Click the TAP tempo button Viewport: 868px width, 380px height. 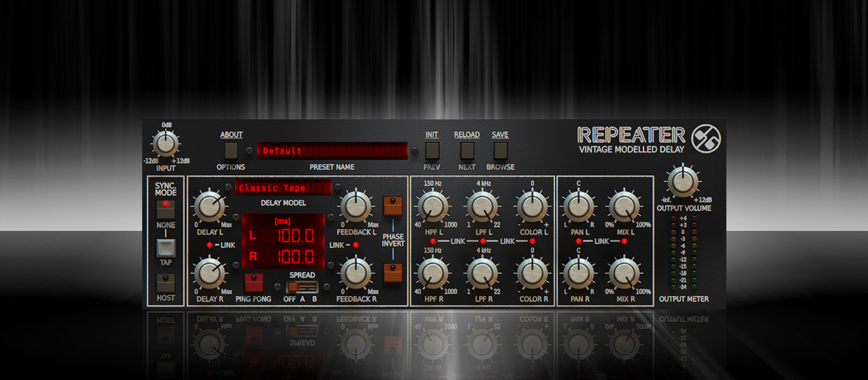pyautogui.click(x=165, y=248)
